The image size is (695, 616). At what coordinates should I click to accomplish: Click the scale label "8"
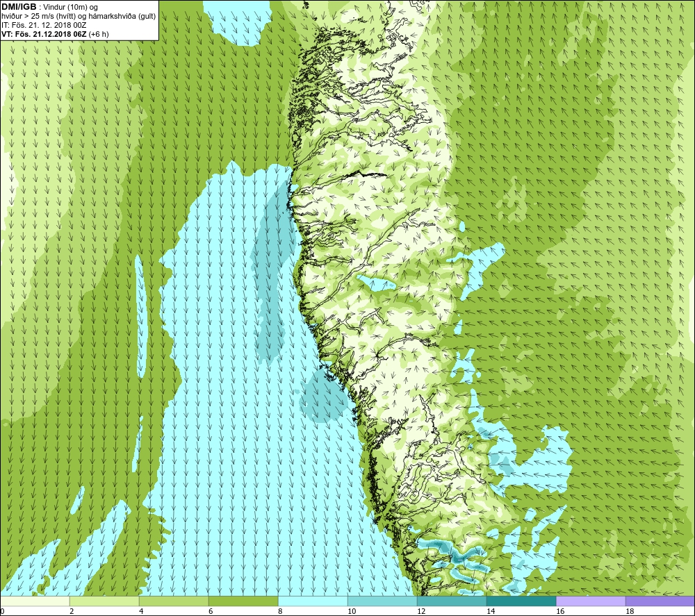click(281, 612)
